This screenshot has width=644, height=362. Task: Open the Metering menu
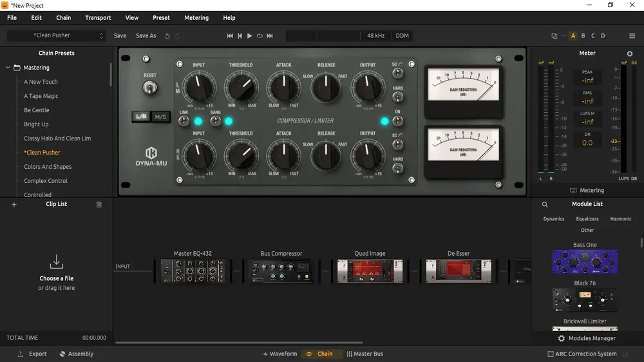click(x=196, y=17)
